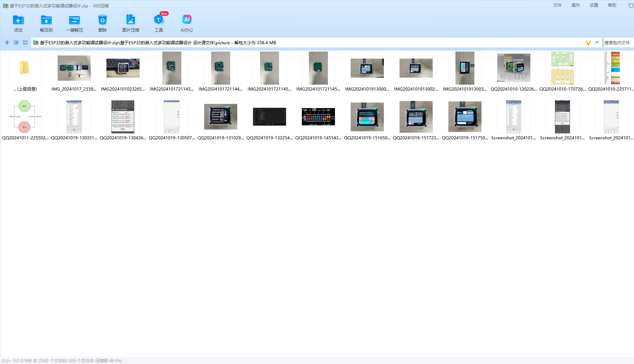This screenshot has height=364, width=634.
Task: Select file QQ20241010-170726...
Action: [x=562, y=72]
